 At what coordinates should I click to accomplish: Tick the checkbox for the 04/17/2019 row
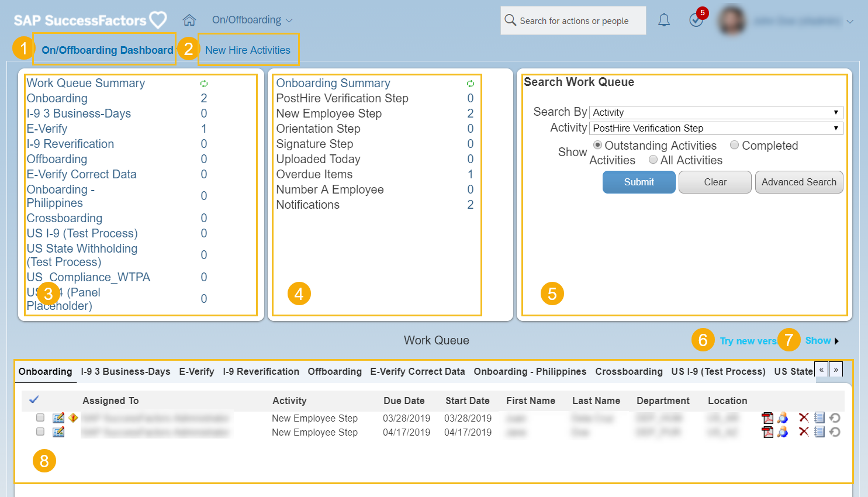[40, 432]
